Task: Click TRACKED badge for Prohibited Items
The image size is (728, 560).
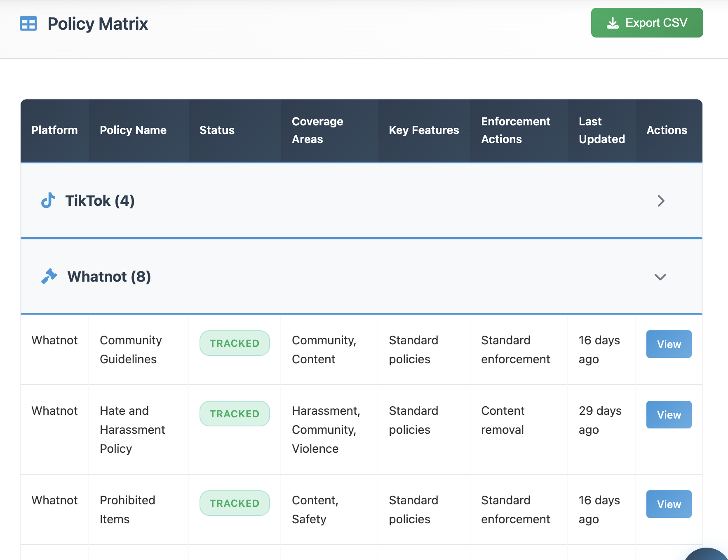Action: [x=235, y=503]
